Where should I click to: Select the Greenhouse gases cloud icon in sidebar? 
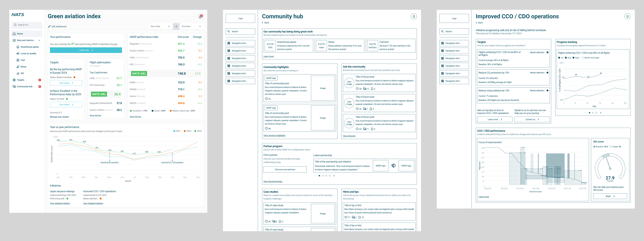pos(18,47)
